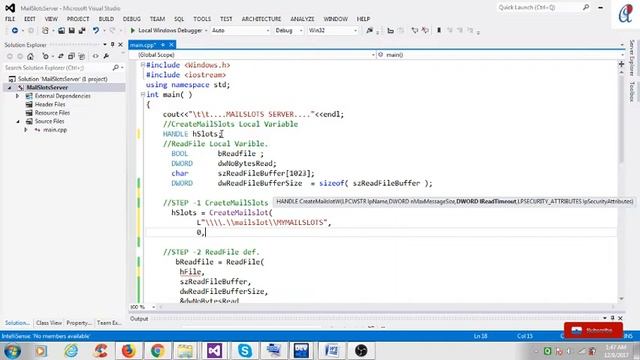Toggle auto-hide pin on Output panel
640x360 pixels.
tap(612, 318)
